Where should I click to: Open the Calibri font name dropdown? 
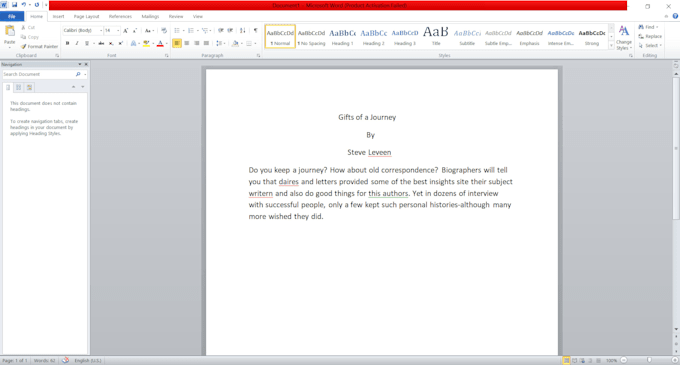(x=101, y=30)
